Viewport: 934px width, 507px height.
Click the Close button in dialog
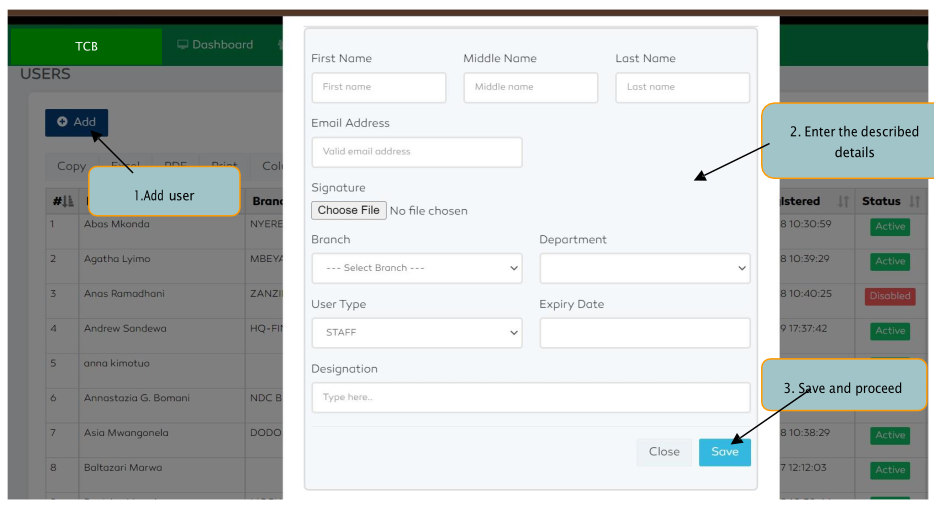664,452
